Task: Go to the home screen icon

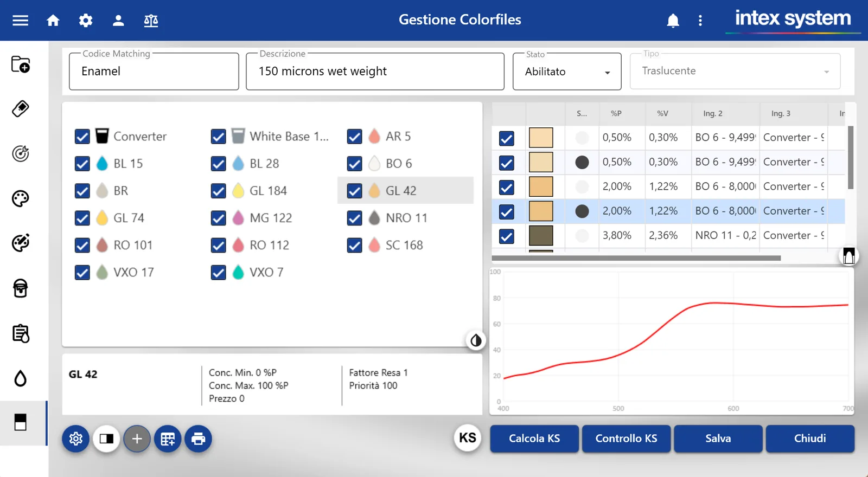Action: (53, 21)
